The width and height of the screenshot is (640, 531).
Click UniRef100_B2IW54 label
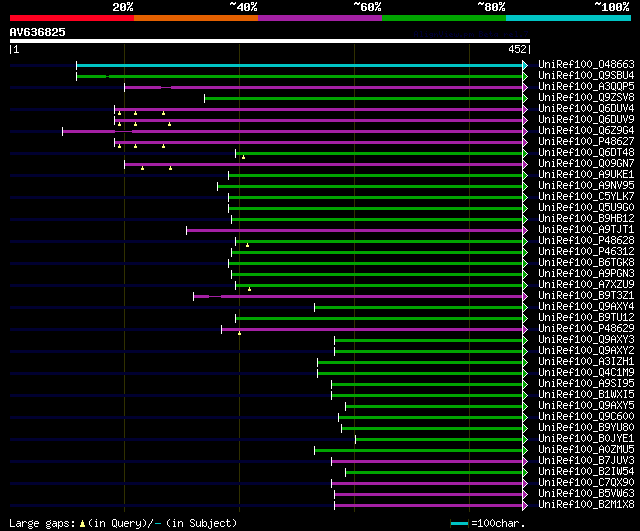pos(586,472)
